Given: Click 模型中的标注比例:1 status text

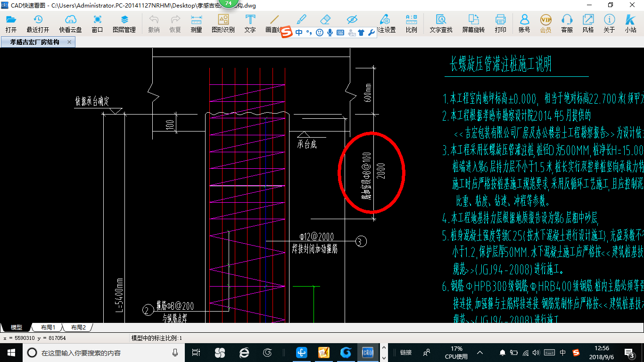Looking at the screenshot, I should pyautogui.click(x=157, y=338).
